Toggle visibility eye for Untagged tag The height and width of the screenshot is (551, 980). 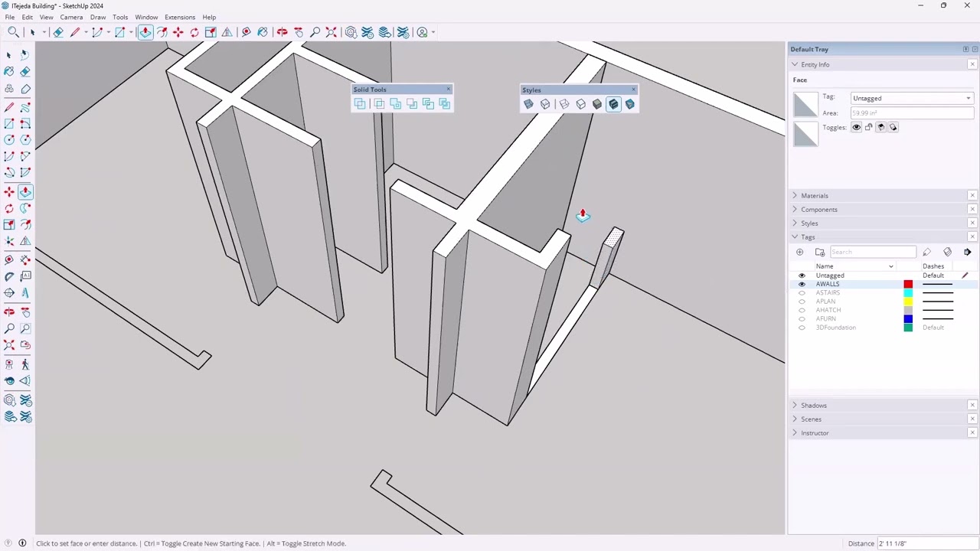pos(802,275)
